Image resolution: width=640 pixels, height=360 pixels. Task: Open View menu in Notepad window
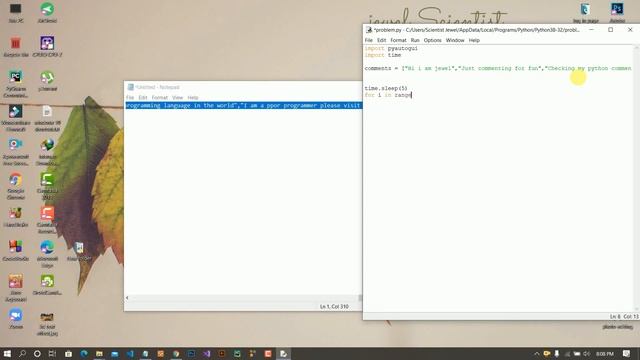(x=178, y=98)
